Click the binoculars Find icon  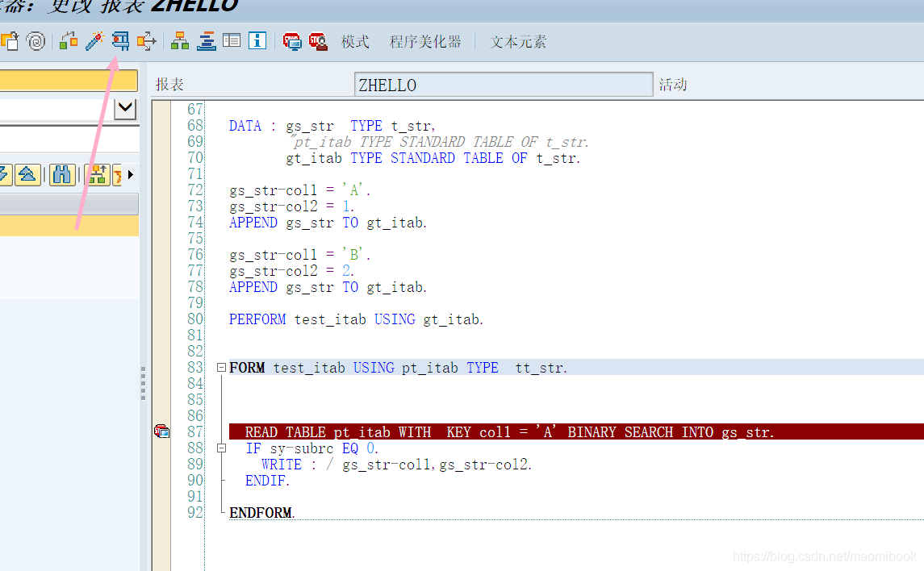[62, 175]
